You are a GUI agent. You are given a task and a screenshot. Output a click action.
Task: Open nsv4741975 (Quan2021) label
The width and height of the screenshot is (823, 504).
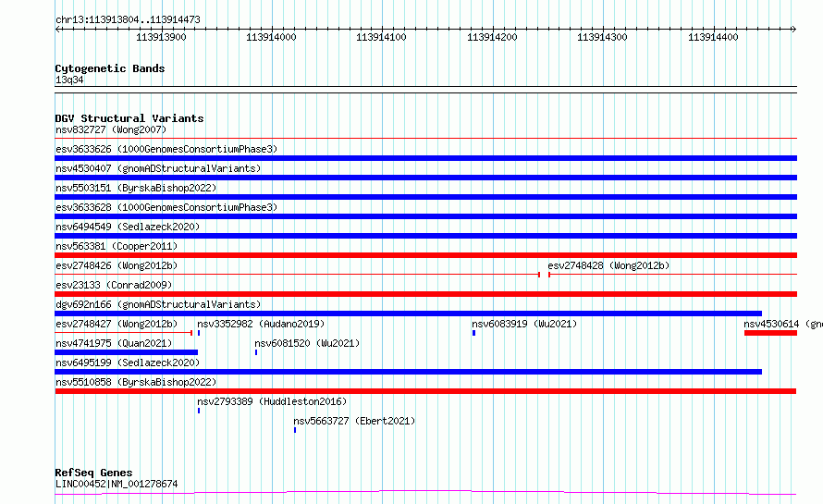114,343
